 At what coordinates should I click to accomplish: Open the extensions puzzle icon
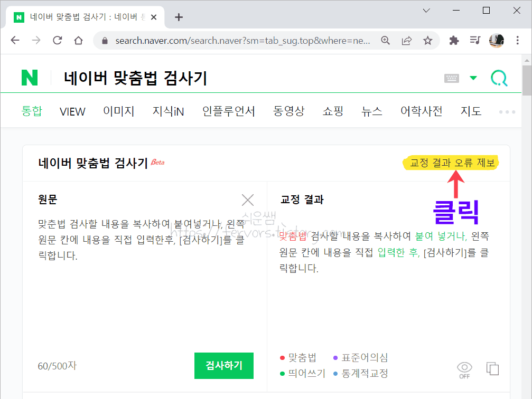(454, 40)
